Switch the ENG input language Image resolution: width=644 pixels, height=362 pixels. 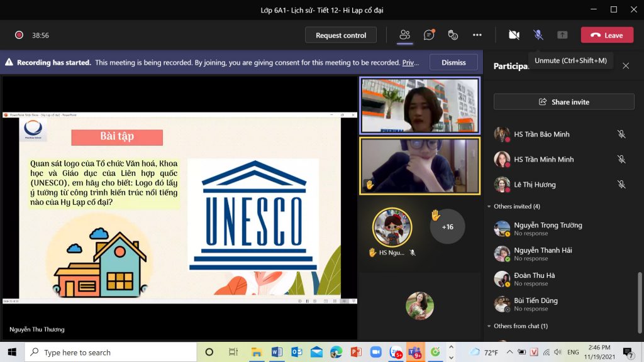[x=573, y=352]
